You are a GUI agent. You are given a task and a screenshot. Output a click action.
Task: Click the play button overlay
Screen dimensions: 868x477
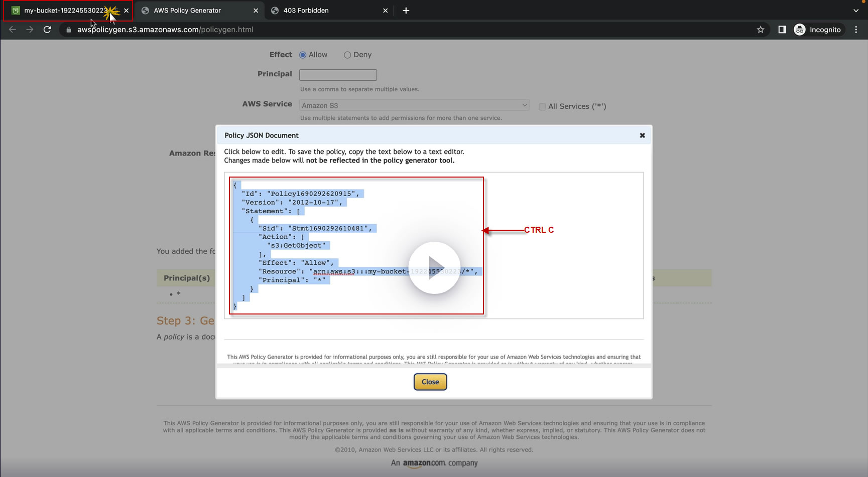(434, 268)
